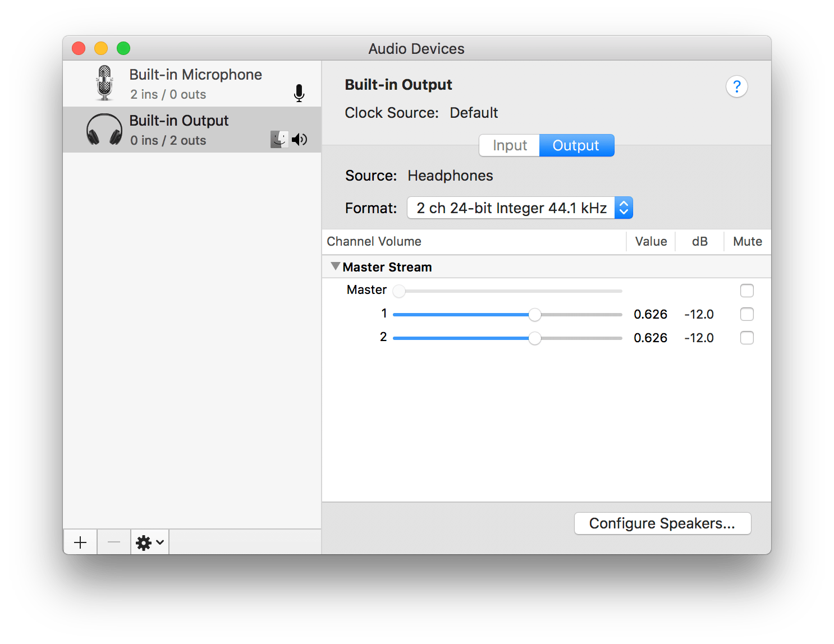Click the Built-in Microphone icon in sidebar
834x644 pixels.
(104, 83)
